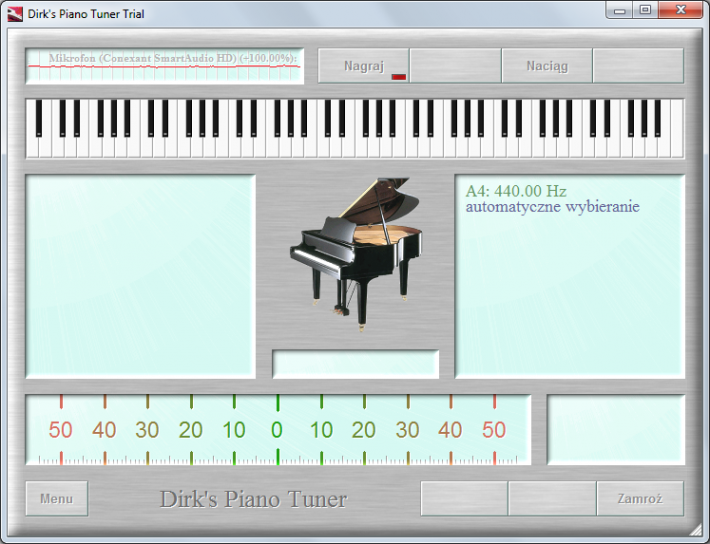Close the Piano Tuner window

(x=681, y=10)
